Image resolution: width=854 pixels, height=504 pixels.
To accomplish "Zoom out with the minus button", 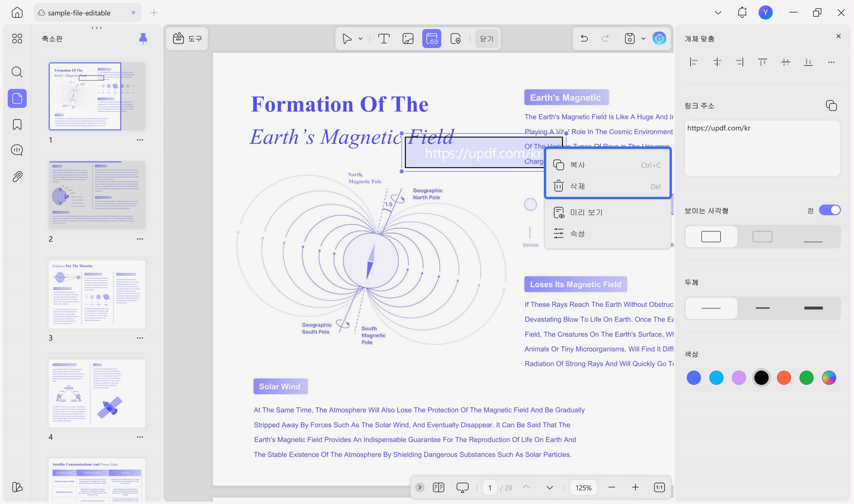I will click(x=611, y=487).
